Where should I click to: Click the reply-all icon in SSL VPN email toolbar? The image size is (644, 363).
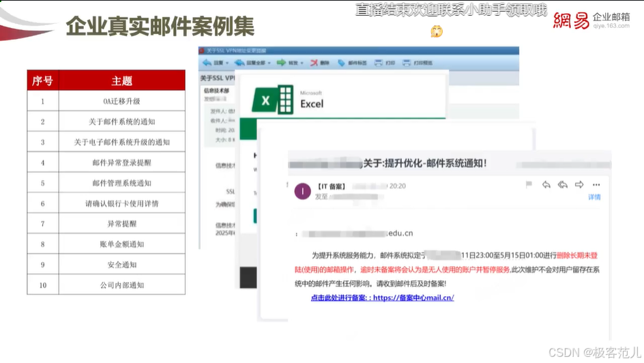tap(239, 63)
